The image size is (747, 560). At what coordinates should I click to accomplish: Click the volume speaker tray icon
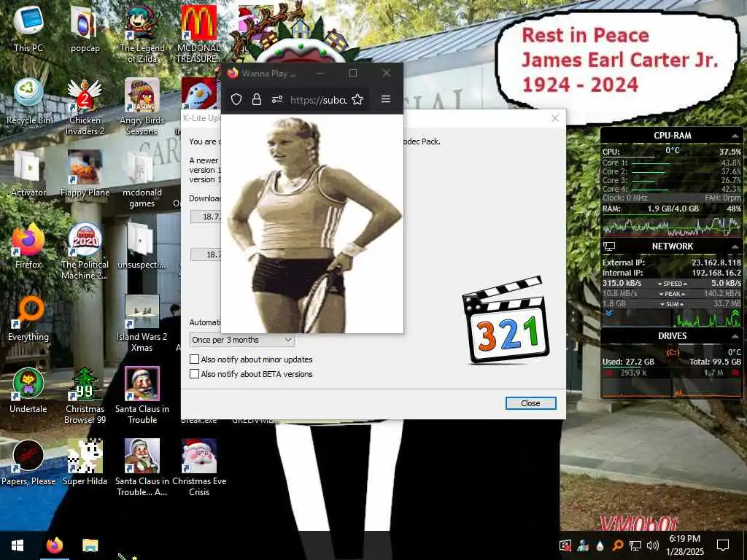click(653, 545)
